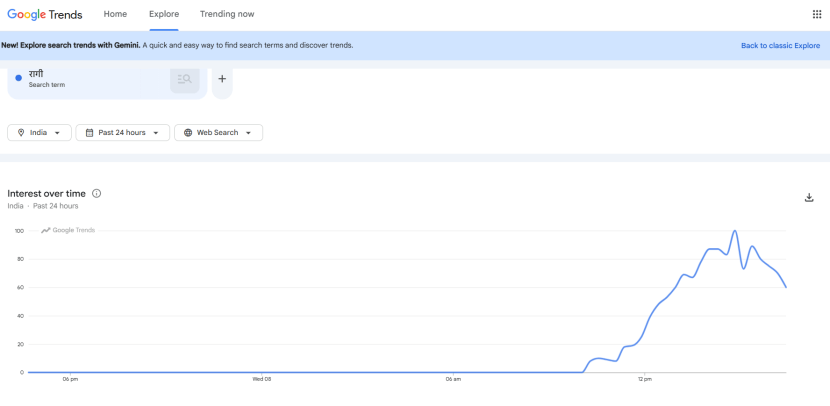Click the blue dot color indicator for रागी
Viewport: 830px width, 406px height.
click(18, 78)
